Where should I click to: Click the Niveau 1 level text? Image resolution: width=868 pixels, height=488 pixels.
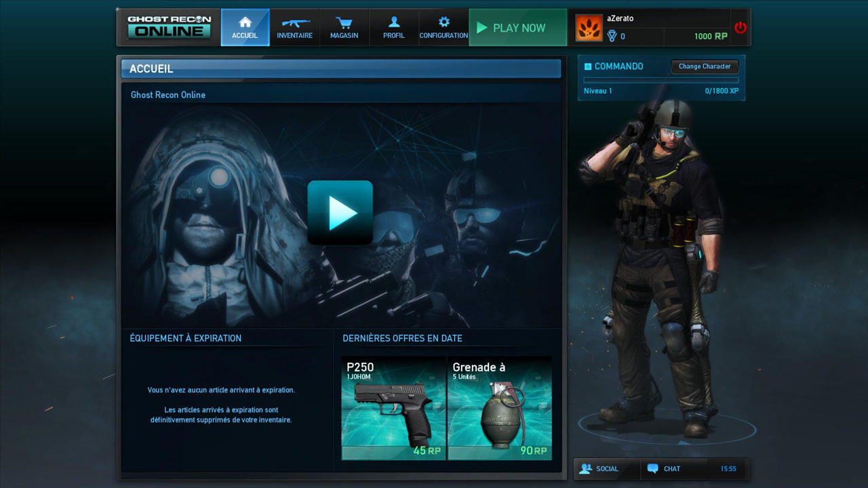(598, 91)
